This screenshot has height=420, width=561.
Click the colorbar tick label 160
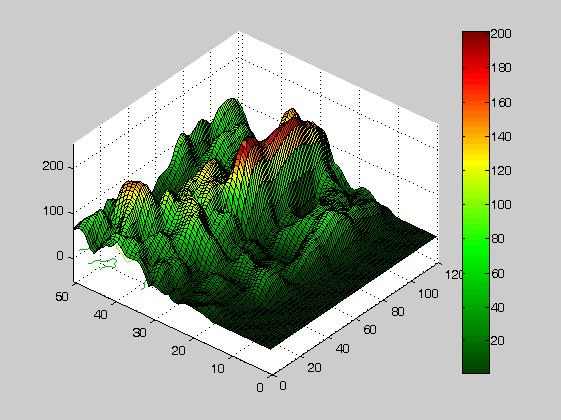click(x=501, y=103)
